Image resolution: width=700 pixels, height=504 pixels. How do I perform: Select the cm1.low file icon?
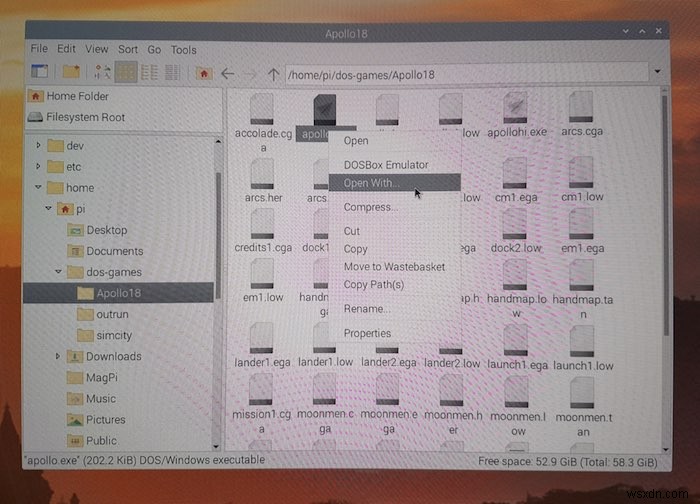tap(581, 172)
